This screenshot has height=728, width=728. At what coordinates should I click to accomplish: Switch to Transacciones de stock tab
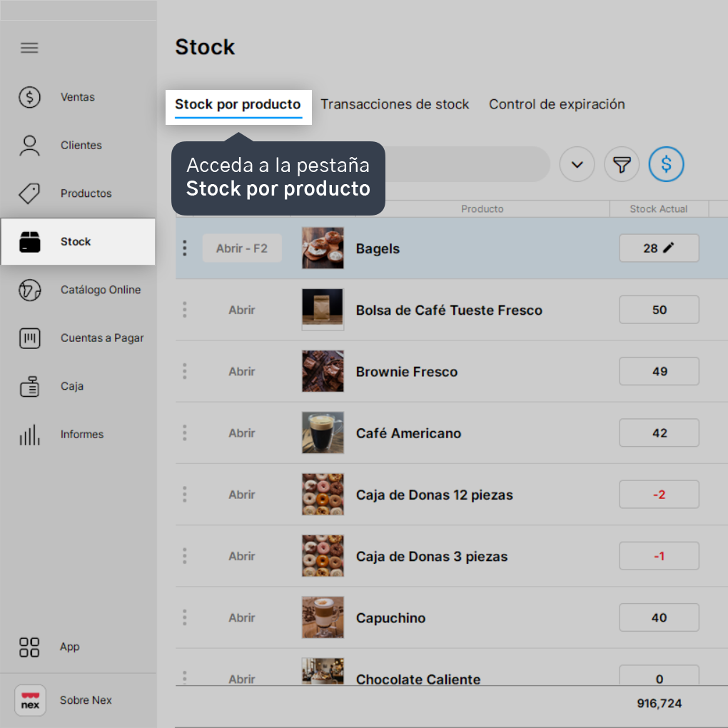tap(395, 104)
